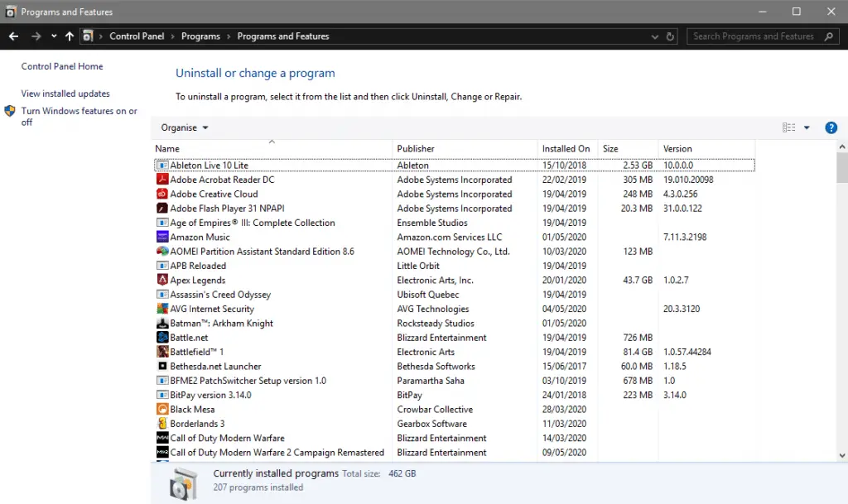848x504 pixels.
Task: Select the APB Reloaded icon
Action: (x=162, y=266)
